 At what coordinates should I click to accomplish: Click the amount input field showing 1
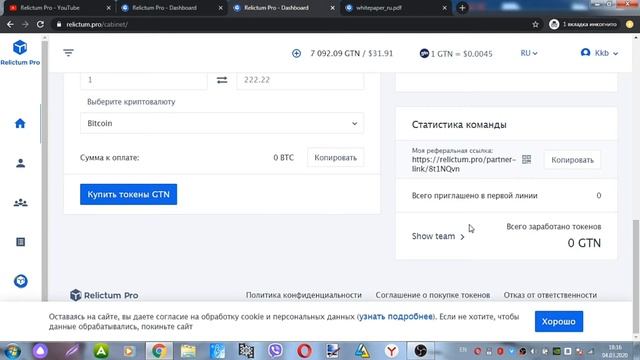pyautogui.click(x=144, y=80)
